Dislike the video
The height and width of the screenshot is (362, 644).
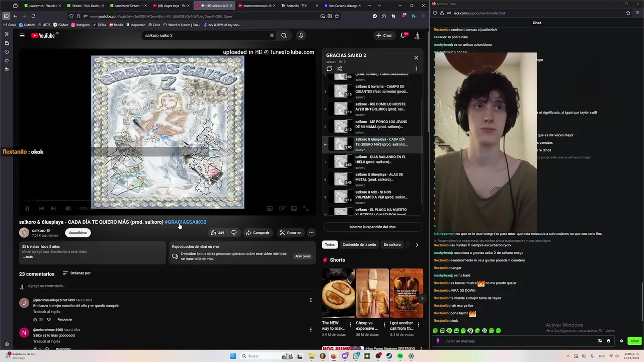click(x=234, y=233)
